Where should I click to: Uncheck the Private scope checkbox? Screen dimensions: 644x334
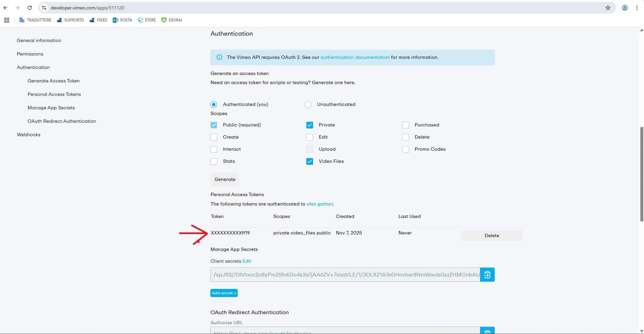(x=310, y=125)
